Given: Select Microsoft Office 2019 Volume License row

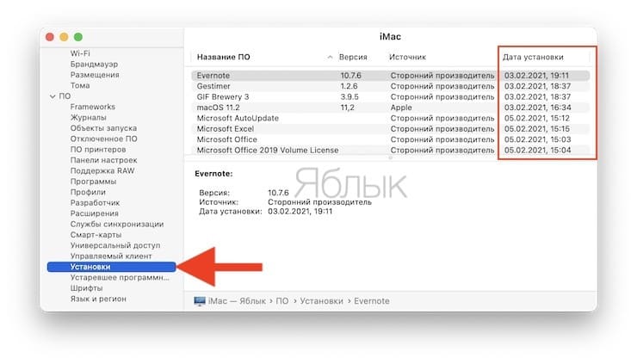Looking at the screenshot, I should coord(390,150).
